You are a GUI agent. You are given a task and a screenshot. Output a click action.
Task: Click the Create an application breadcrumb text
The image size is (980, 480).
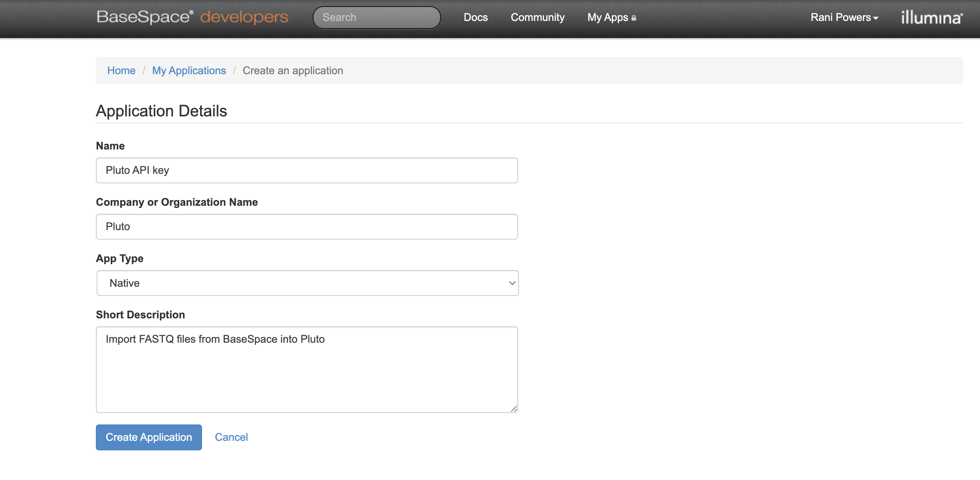point(293,70)
